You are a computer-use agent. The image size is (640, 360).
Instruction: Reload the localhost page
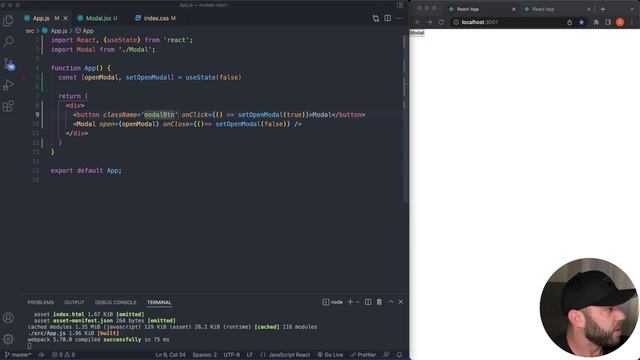point(441,22)
